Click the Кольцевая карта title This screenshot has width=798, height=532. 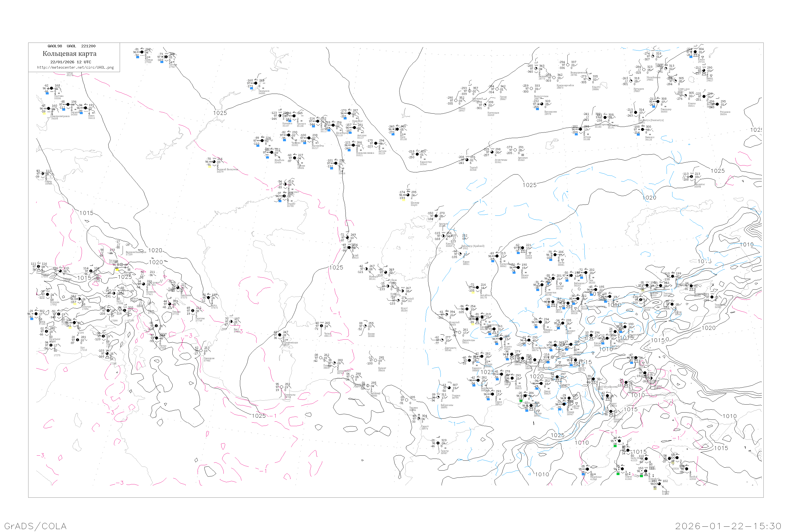coord(69,54)
